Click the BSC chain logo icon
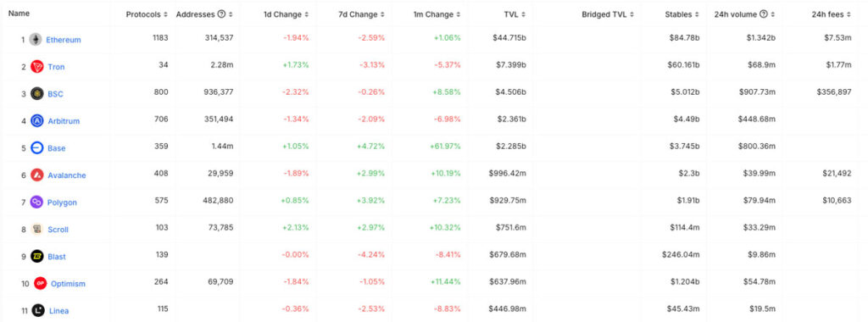Image resolution: width=868 pixels, height=322 pixels. (x=37, y=93)
